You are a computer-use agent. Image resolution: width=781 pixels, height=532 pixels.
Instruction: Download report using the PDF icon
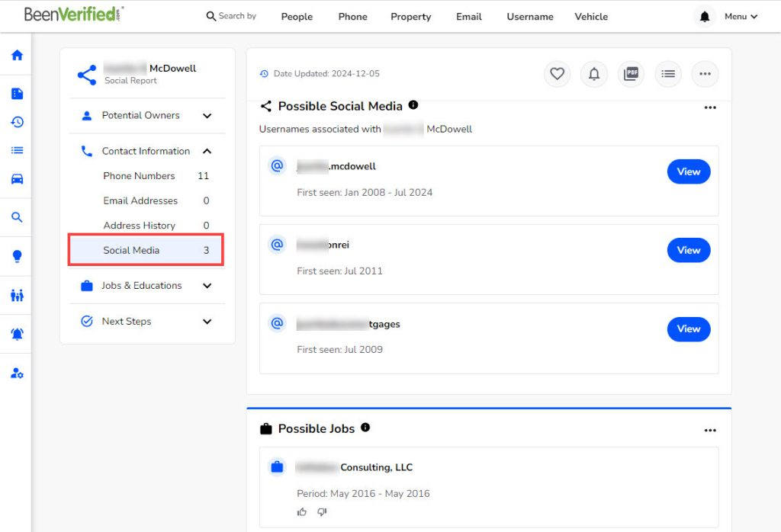[631, 74]
